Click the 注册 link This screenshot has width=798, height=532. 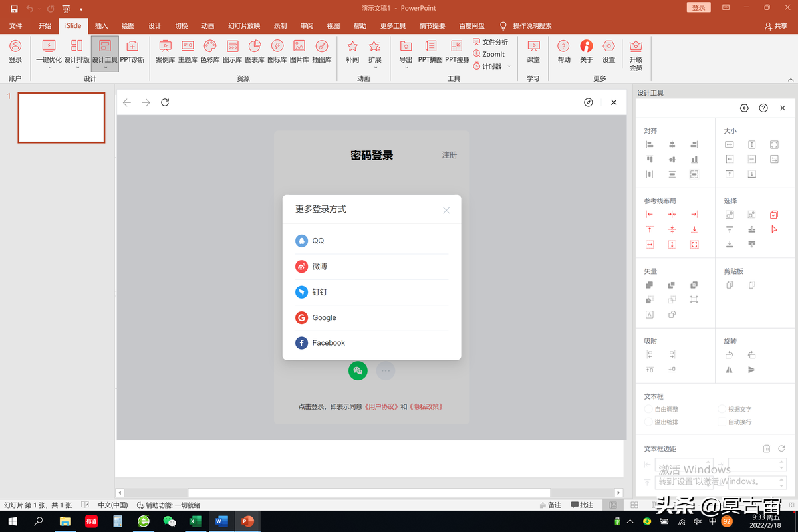pos(450,155)
